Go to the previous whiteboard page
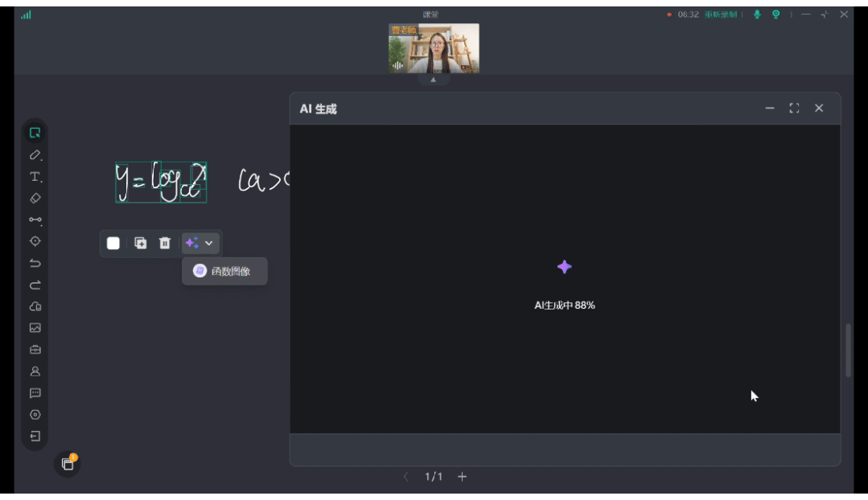Screen dimensions: 868x500 pyautogui.click(x=405, y=476)
